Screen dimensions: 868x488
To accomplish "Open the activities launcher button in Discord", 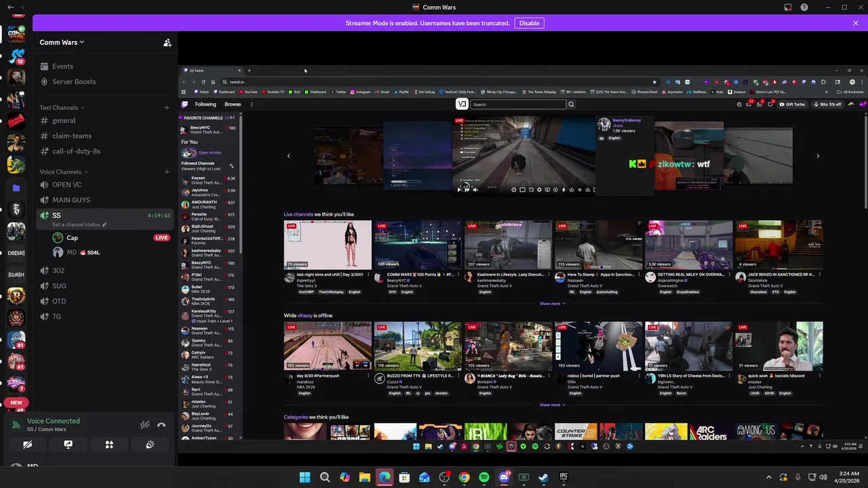I will (x=109, y=445).
